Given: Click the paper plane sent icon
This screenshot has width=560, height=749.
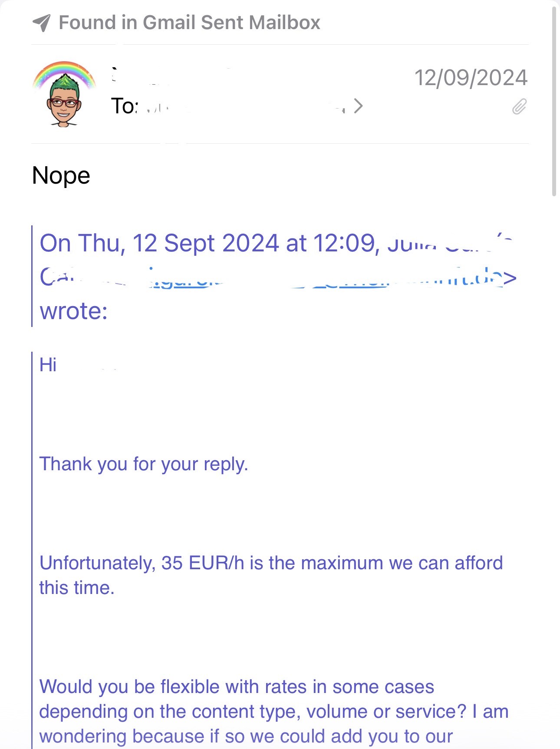Looking at the screenshot, I should (x=42, y=23).
